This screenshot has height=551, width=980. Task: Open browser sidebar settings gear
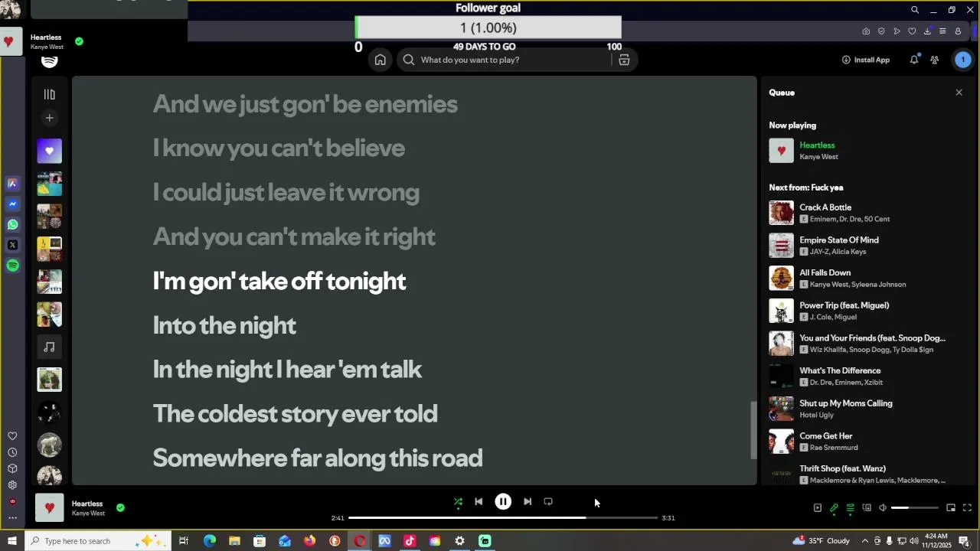[x=12, y=485]
